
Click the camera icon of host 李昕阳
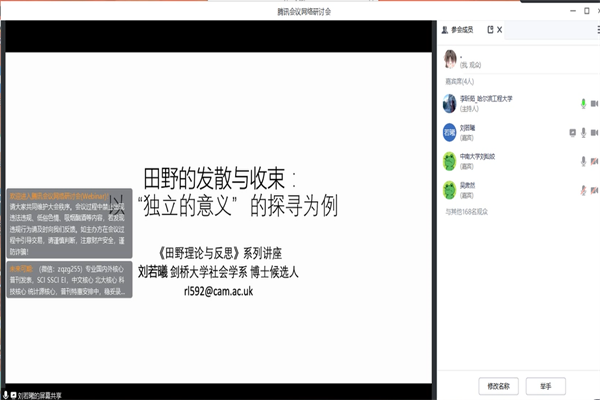595,103
